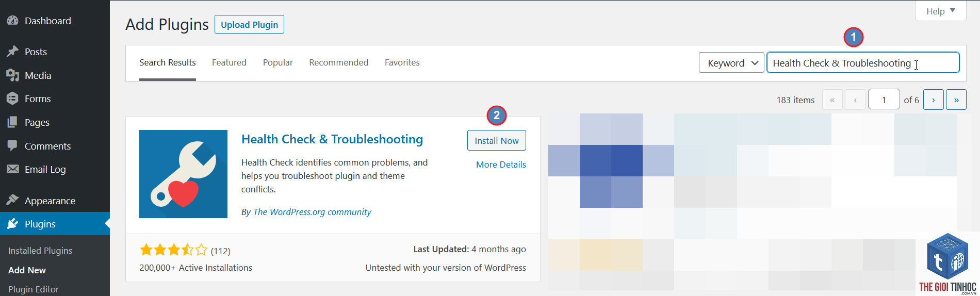Screen dimensions: 980x296
Task: Open the Forms menu item
Action: (55, 98)
